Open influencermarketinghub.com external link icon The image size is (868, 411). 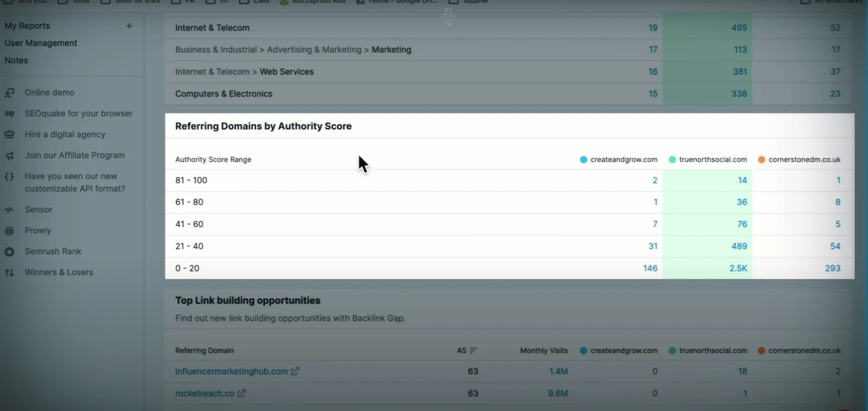(295, 371)
